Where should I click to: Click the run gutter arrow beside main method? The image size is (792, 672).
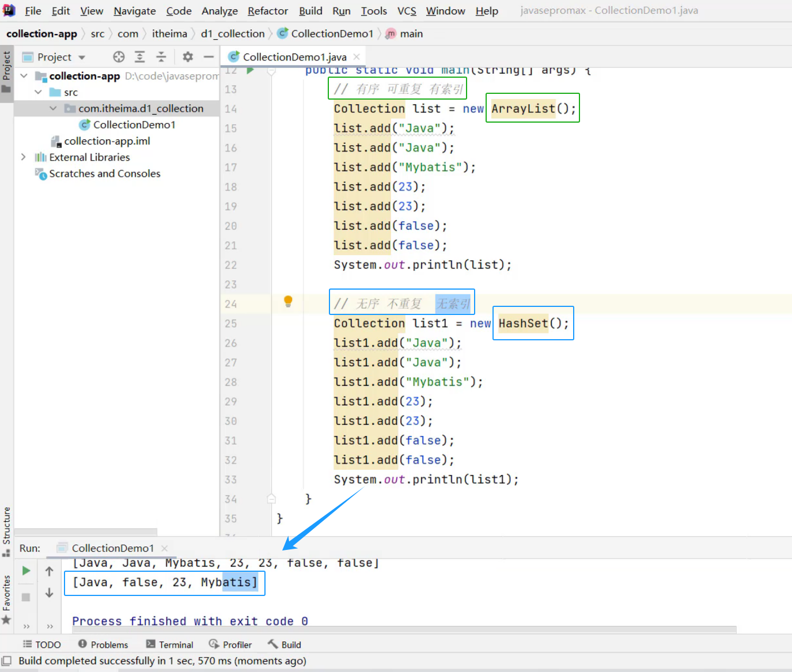(250, 70)
